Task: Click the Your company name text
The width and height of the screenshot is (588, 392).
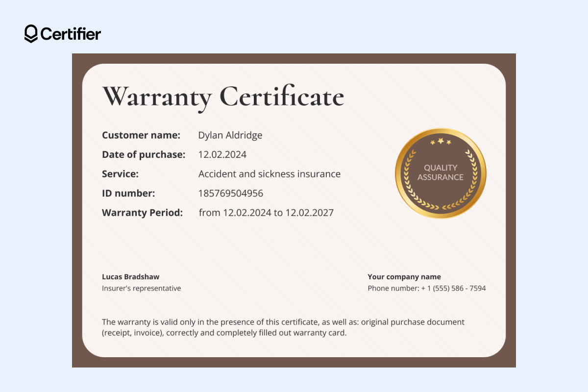Action: coord(404,276)
